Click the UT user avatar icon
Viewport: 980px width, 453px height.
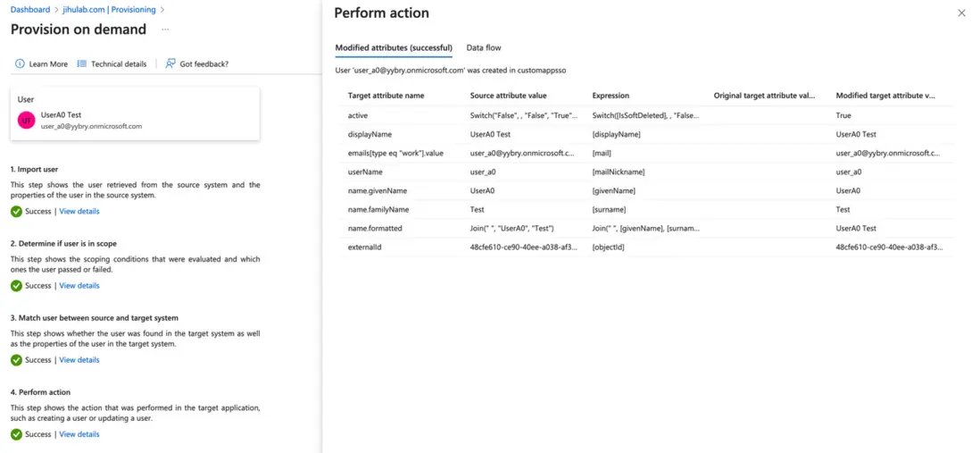27,120
